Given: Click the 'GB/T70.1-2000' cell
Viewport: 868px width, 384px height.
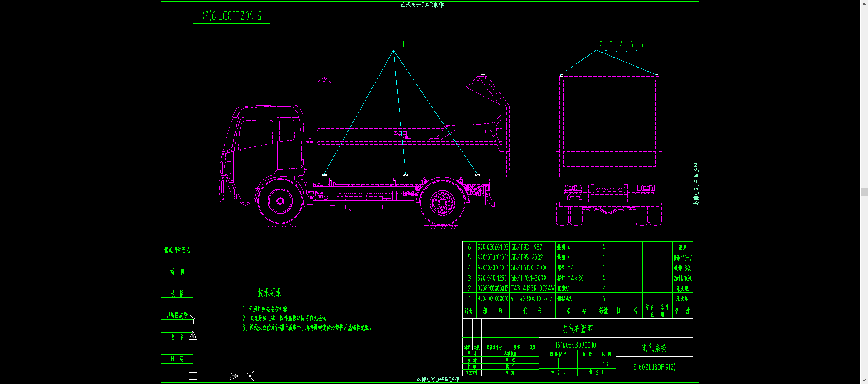Looking at the screenshot, I should [x=533, y=278].
